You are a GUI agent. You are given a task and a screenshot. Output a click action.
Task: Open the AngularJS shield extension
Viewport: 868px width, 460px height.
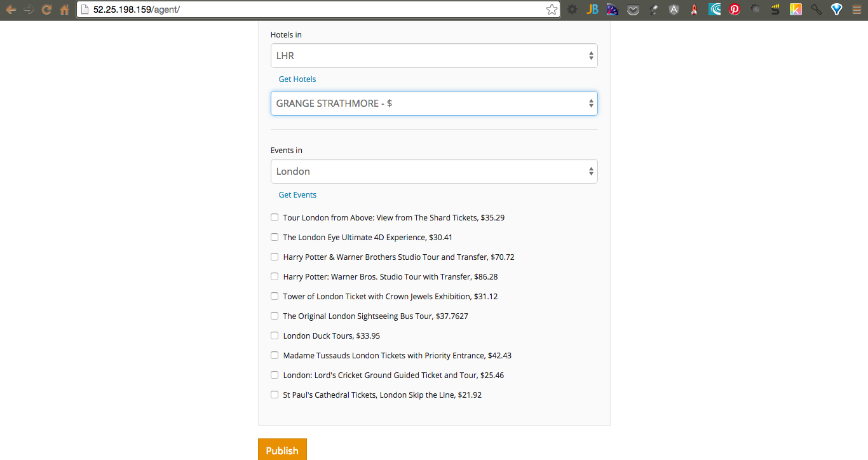[x=674, y=10]
